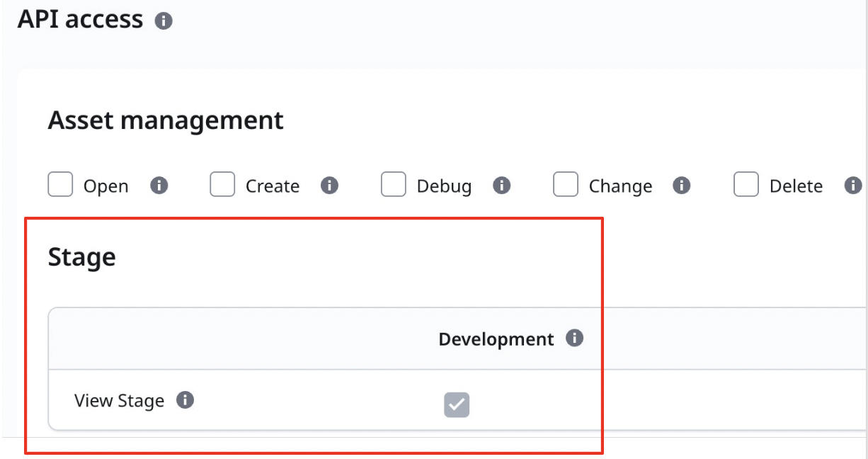This screenshot has width=868, height=459.
Task: Check the Delete permission box
Action: [x=745, y=185]
